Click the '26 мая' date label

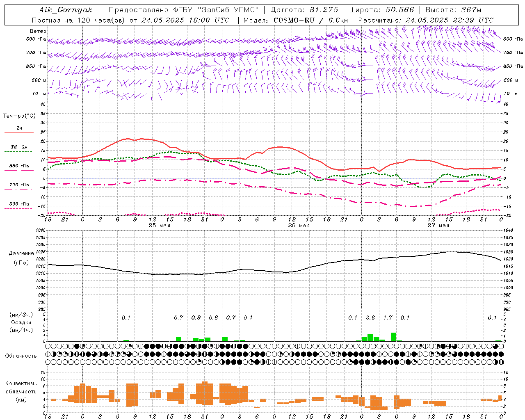299,226
